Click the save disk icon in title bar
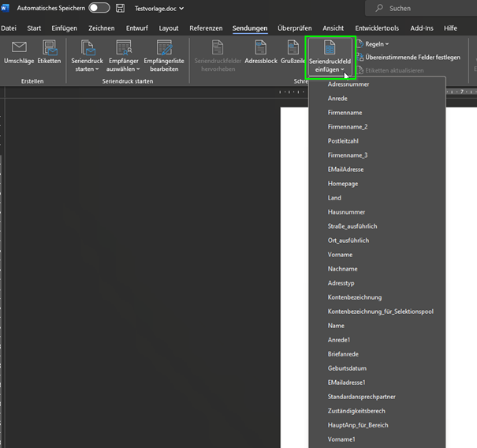The height and width of the screenshot is (448, 477). [x=120, y=8]
